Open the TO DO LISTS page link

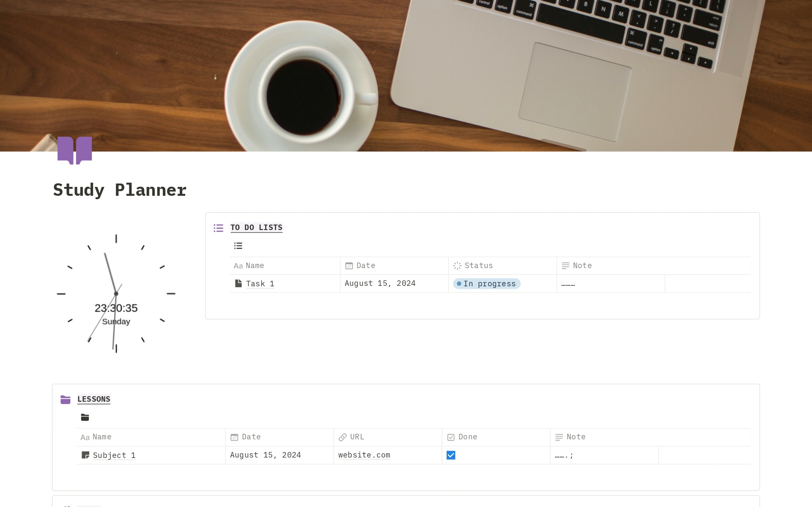pyautogui.click(x=256, y=227)
